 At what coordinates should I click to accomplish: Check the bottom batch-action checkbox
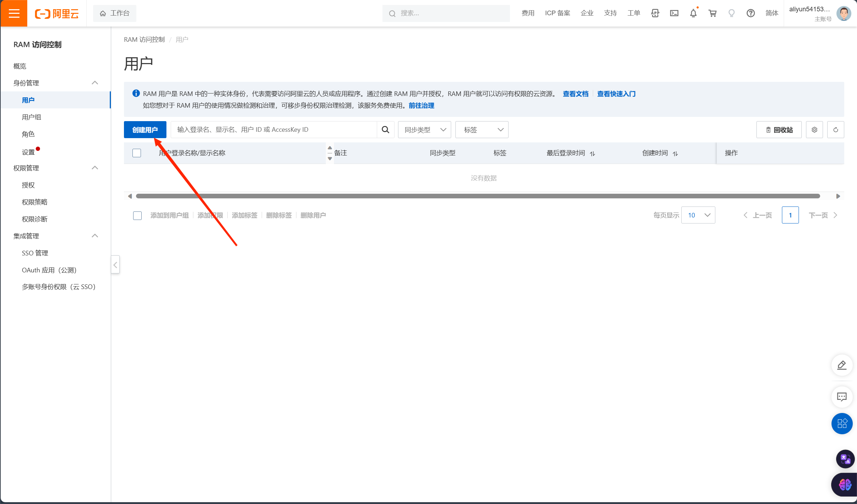(137, 215)
